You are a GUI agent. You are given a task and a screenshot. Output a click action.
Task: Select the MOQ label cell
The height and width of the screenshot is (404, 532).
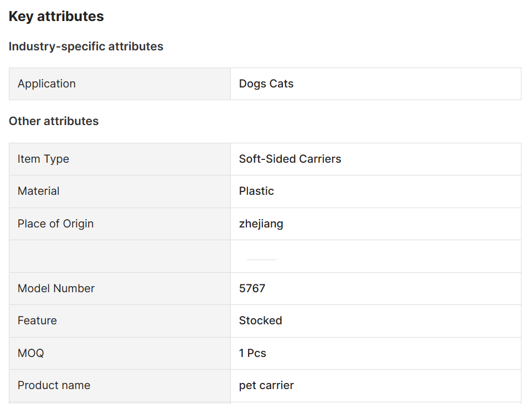click(x=120, y=353)
